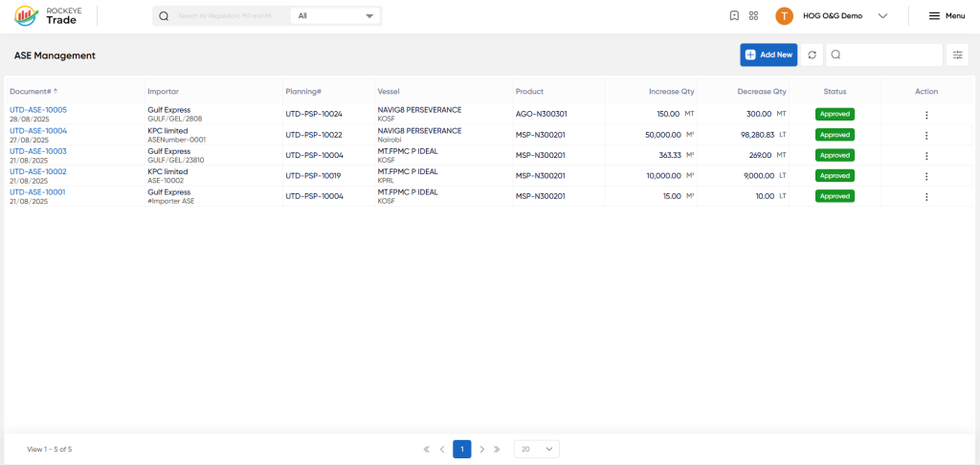Click importer reference #Importer ASE

click(x=171, y=201)
